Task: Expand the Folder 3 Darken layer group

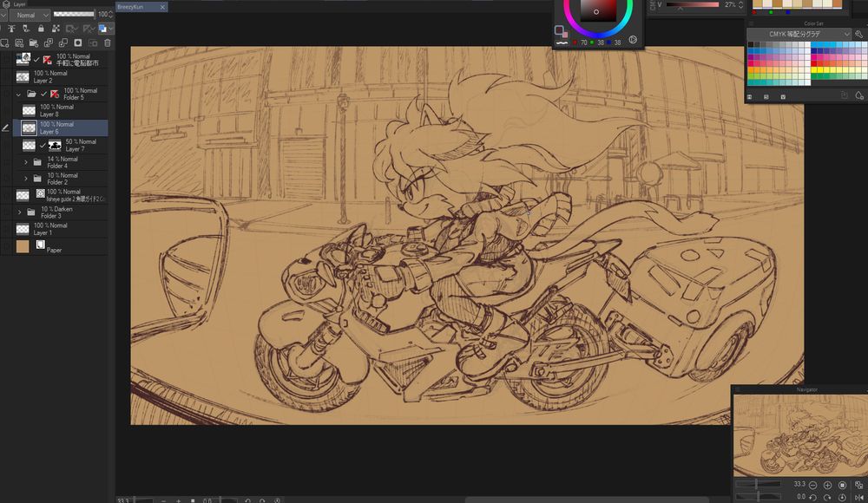Action: tap(20, 212)
